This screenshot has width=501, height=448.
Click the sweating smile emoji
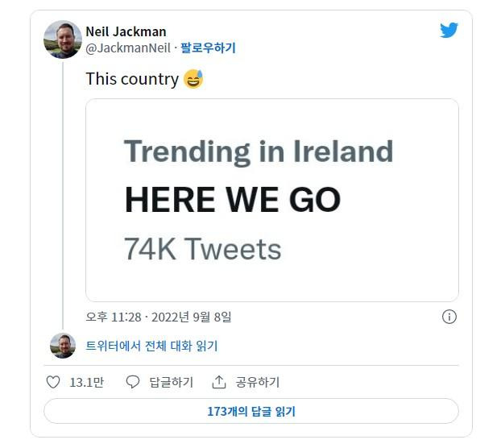coord(193,79)
